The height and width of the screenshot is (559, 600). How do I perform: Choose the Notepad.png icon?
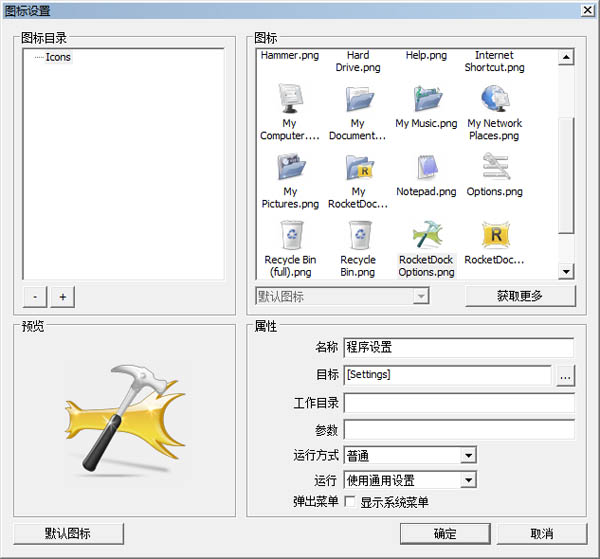pos(426,167)
